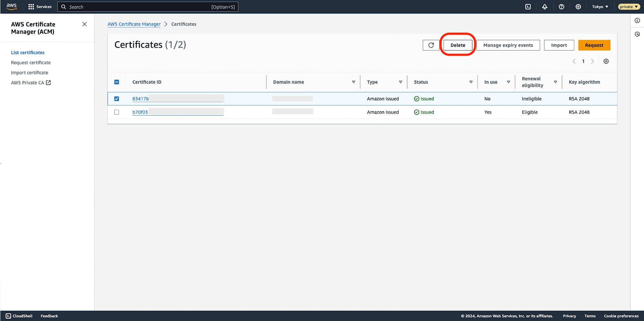Viewport: 644px width, 321px height.
Task: Open the hexagon tools panel icon
Action: click(637, 34)
